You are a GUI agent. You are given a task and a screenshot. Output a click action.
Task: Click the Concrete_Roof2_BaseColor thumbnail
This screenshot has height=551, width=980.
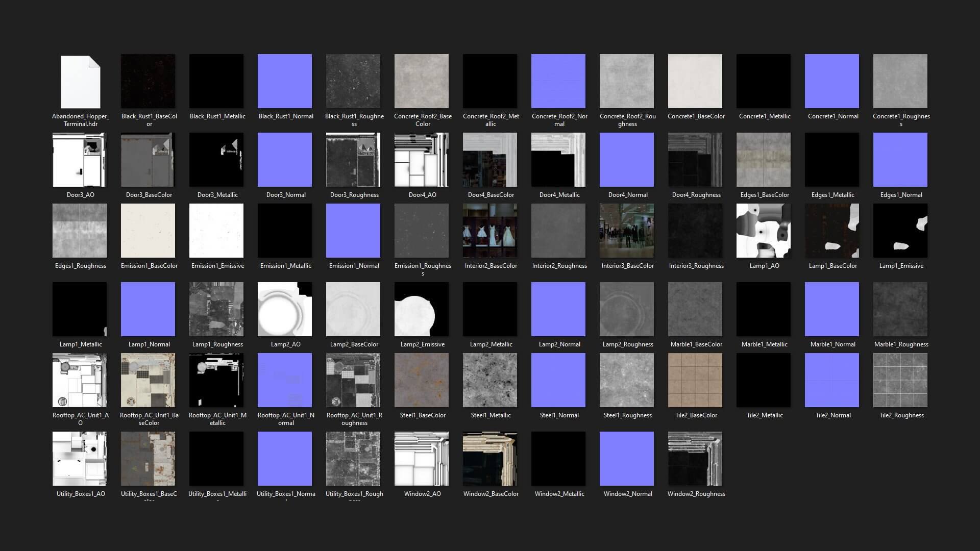422,81
